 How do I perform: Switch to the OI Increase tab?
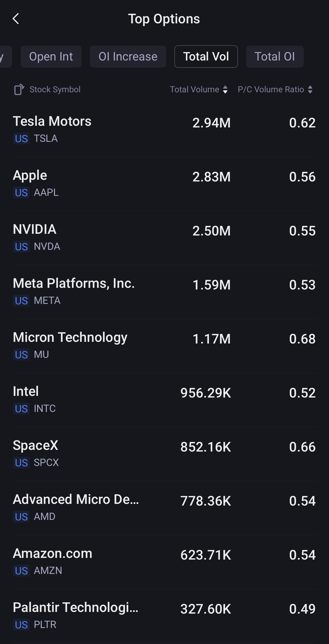point(128,57)
